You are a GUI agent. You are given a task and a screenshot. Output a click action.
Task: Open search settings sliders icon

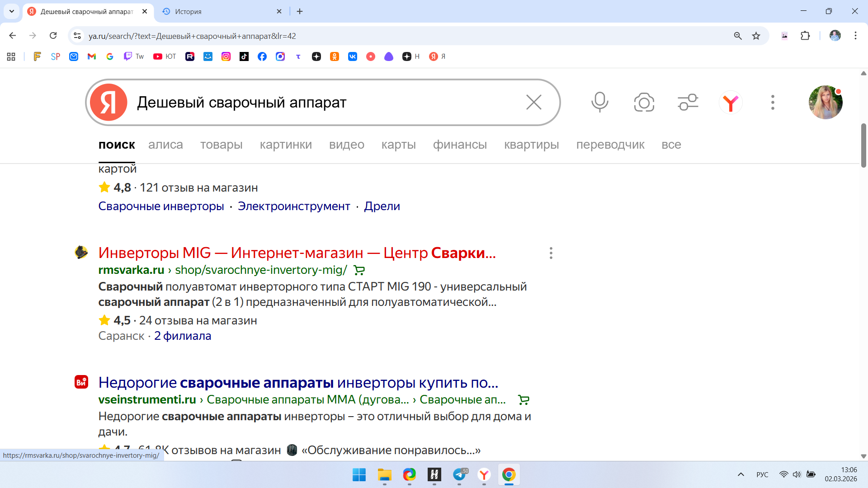point(688,102)
